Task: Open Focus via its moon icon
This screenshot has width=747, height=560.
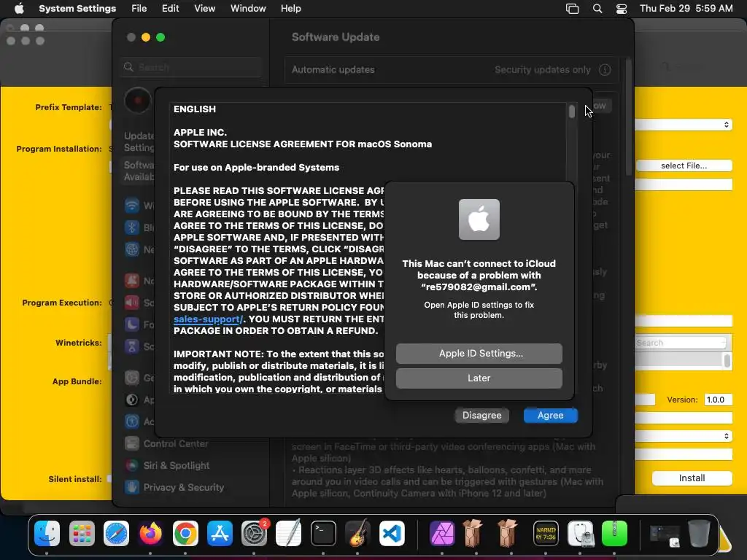Action: point(132,324)
